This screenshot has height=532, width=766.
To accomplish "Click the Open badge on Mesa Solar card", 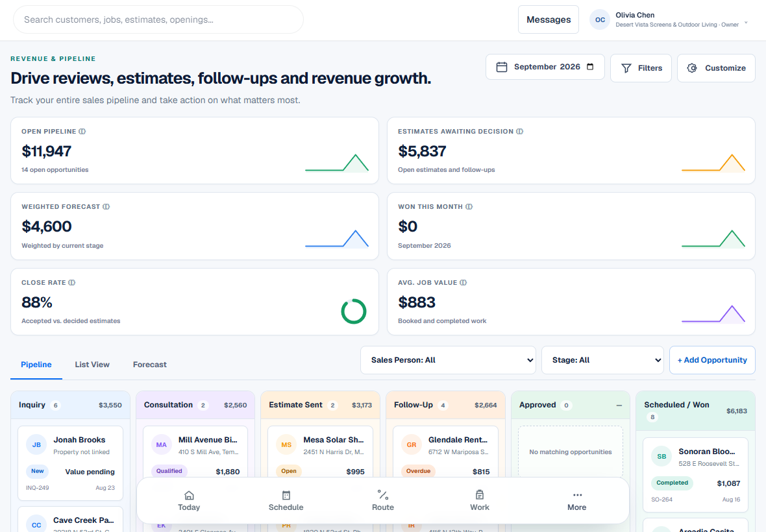I will click(289, 472).
